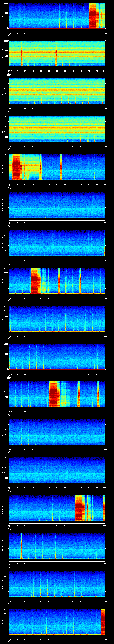Click the 34:00 end time label
114x644 pixels.
coord(105,450)
